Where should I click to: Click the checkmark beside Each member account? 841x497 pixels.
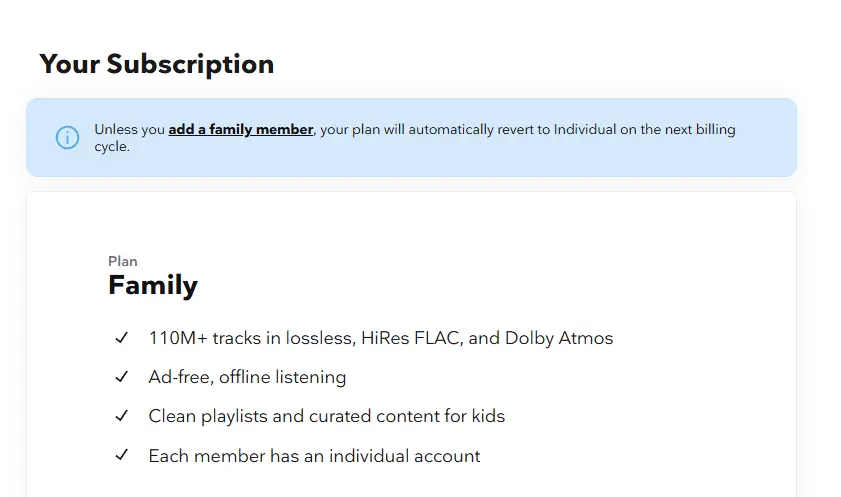point(122,455)
